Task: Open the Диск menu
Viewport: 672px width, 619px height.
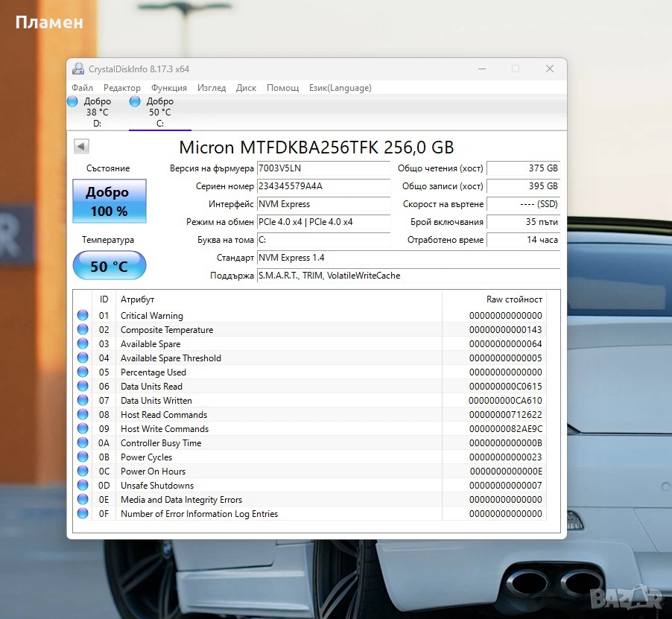Action: 246,88
